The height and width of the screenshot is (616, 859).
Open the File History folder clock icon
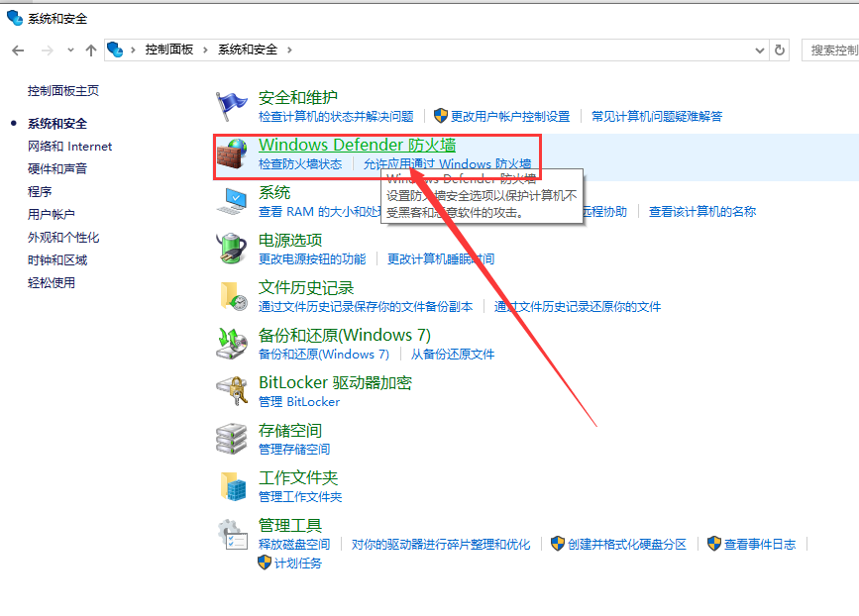(234, 296)
